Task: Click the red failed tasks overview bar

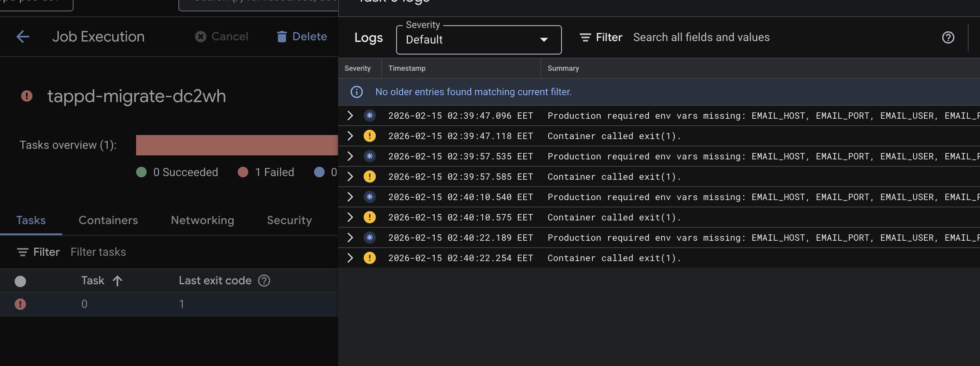Action: [x=236, y=145]
